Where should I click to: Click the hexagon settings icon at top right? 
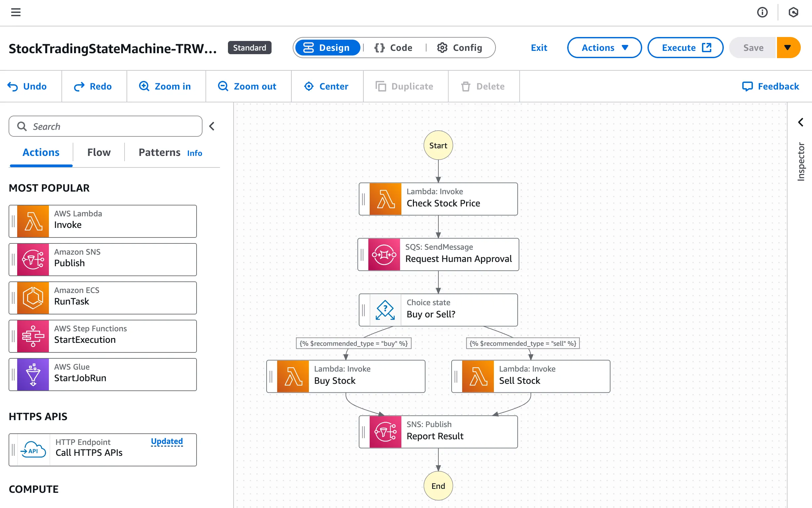pyautogui.click(x=793, y=13)
